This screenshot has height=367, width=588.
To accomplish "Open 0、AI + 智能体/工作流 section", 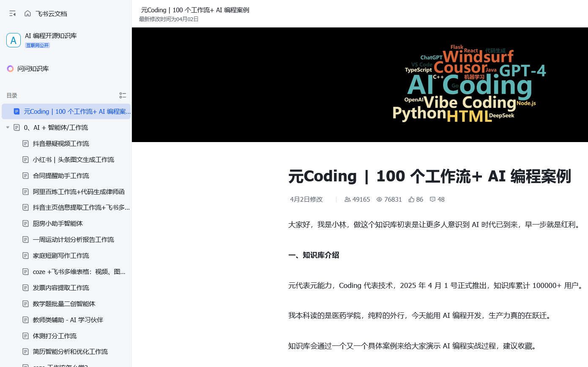I will 56,128.
